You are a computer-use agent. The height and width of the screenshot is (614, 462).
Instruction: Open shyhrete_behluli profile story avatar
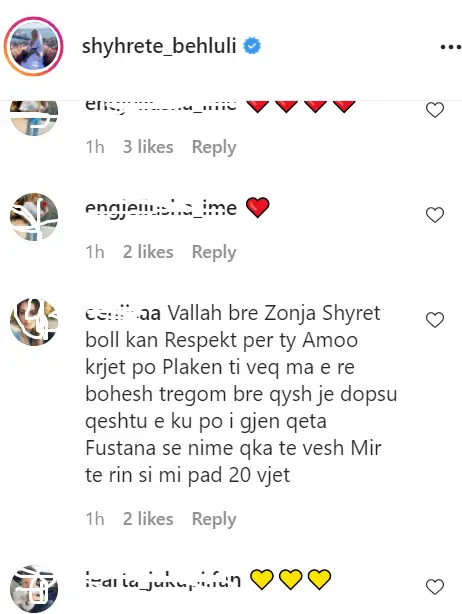coord(34,46)
